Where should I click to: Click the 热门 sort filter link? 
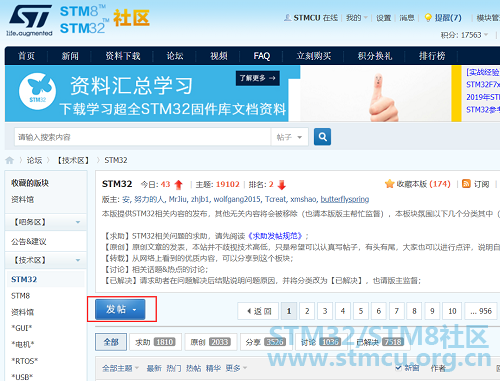(174, 368)
